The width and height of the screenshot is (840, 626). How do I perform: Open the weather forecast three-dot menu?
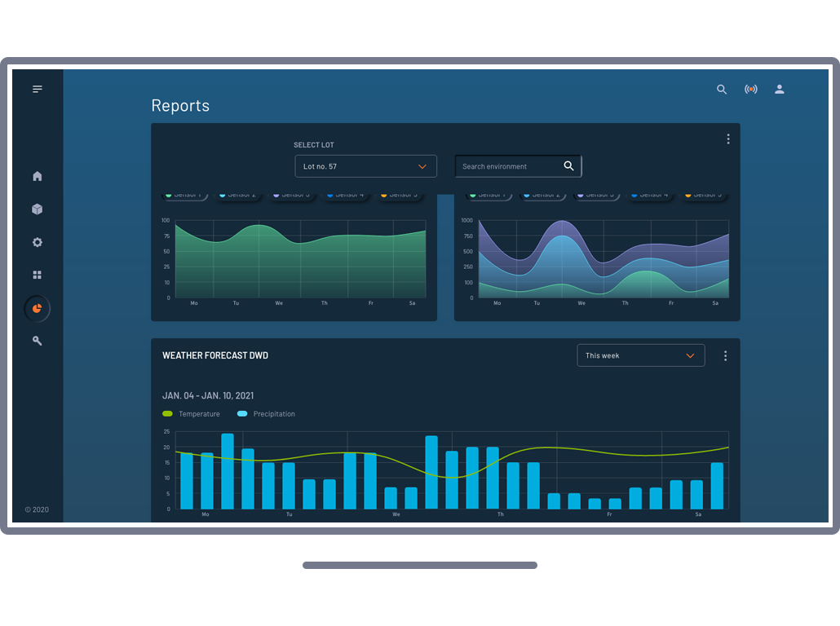pos(725,356)
